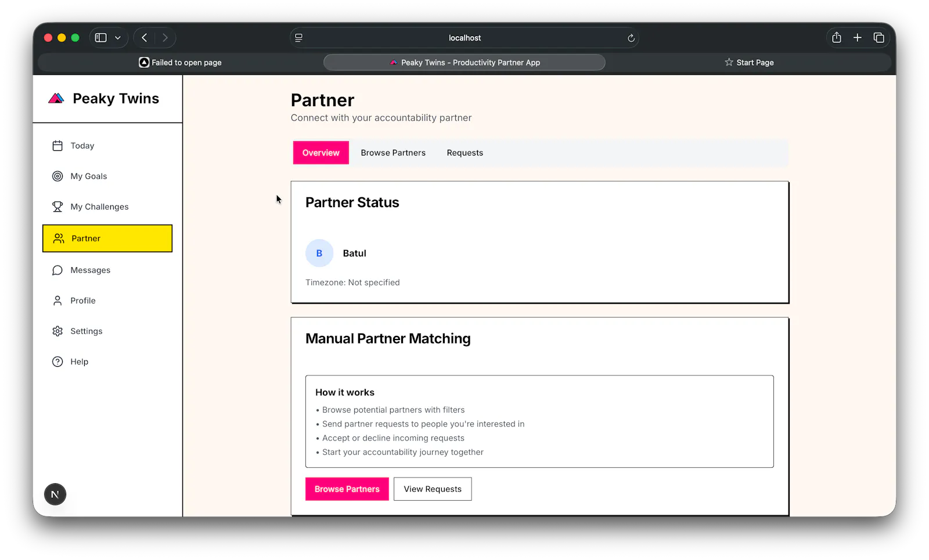The image size is (929, 560).
Task: Click the Peaky Twins title text
Action: (116, 99)
